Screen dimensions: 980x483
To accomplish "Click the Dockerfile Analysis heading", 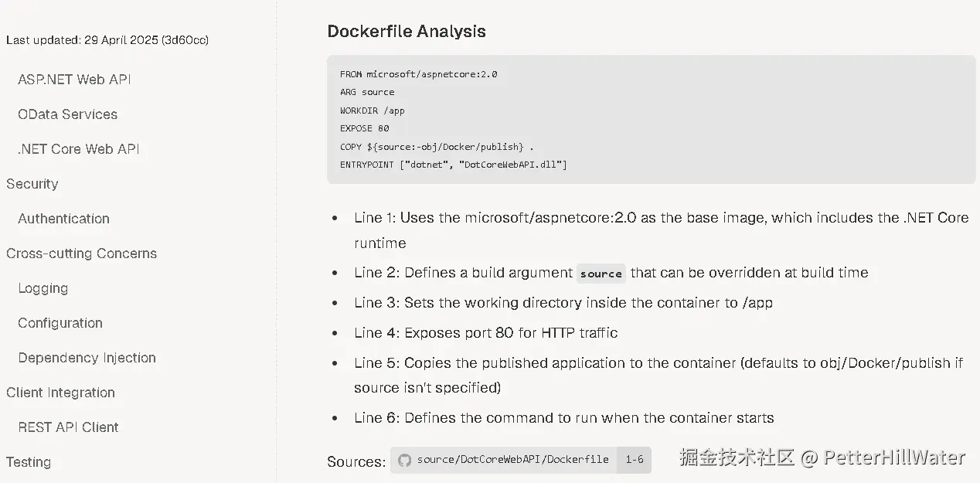I will 407,32.
